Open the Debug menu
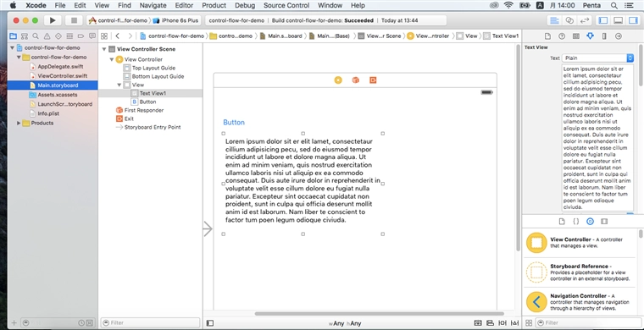This screenshot has width=644, height=330. click(x=245, y=5)
